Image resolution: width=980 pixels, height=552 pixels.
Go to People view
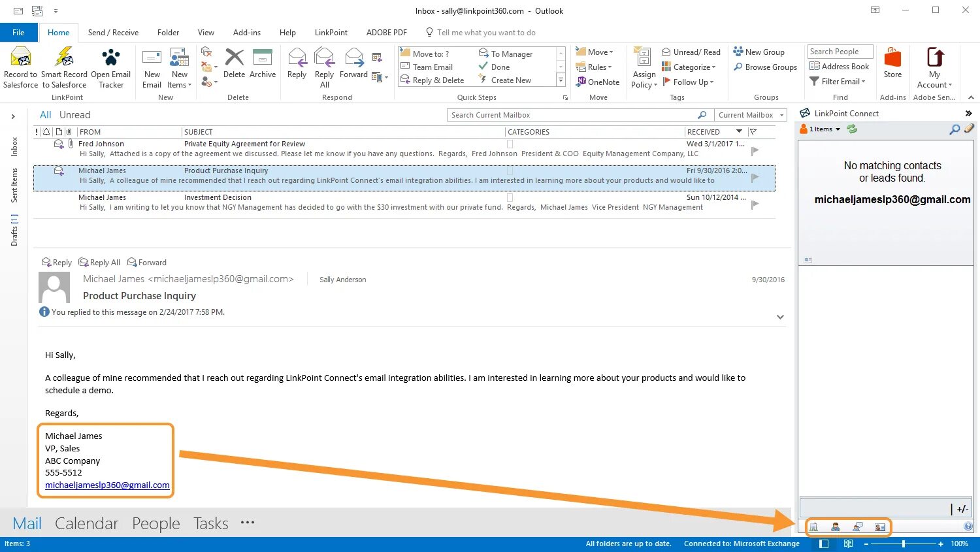coord(156,523)
